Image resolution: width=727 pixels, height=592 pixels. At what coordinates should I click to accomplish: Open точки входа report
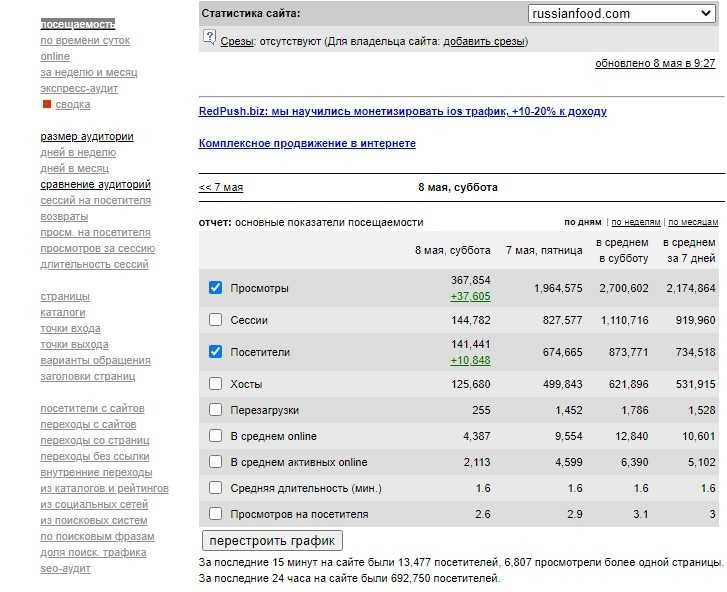(x=70, y=328)
